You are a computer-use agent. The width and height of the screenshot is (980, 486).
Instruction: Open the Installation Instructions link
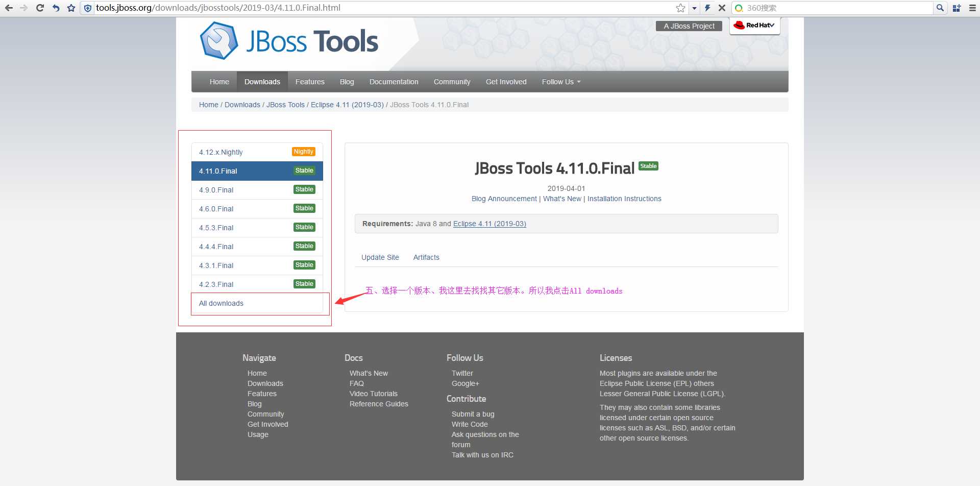click(x=624, y=199)
